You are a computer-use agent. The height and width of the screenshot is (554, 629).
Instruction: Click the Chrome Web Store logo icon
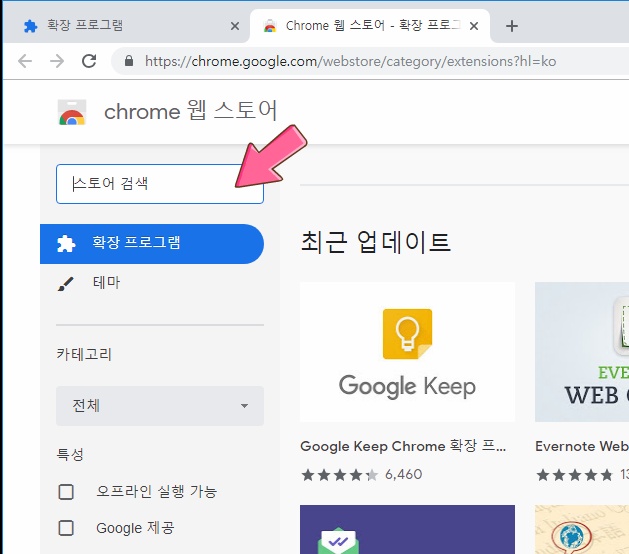[x=72, y=112]
